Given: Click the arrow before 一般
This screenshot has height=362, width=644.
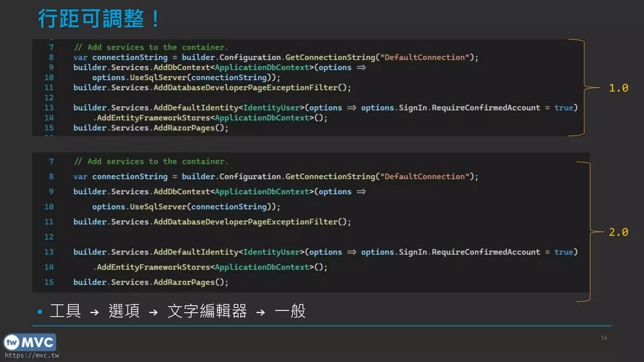Looking at the screenshot, I should (260, 312).
